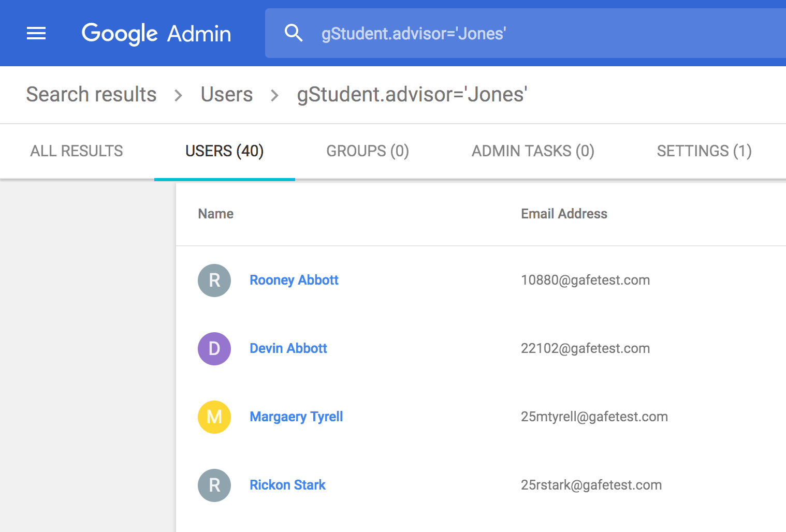The image size is (786, 532).
Task: Open Devin Abbott's user profile link
Action: [x=288, y=348]
